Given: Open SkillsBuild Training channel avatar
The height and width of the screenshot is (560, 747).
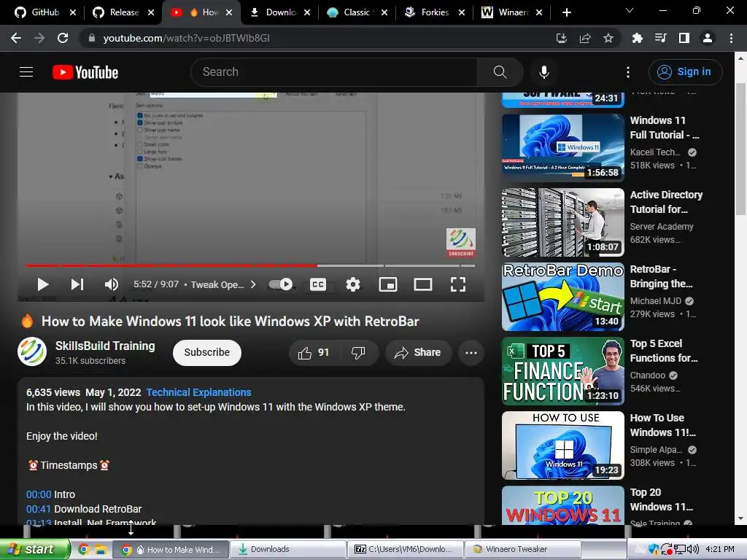Looking at the screenshot, I should (x=32, y=352).
